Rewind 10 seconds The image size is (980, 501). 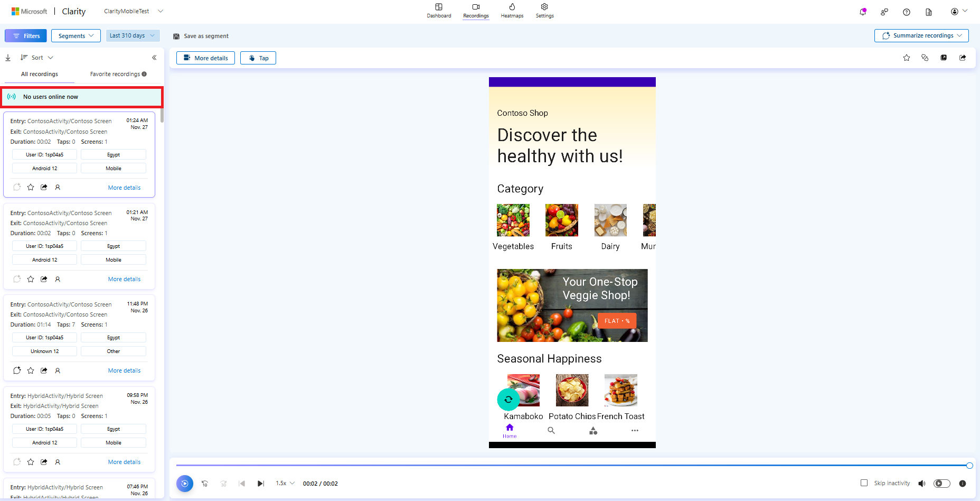click(x=205, y=483)
